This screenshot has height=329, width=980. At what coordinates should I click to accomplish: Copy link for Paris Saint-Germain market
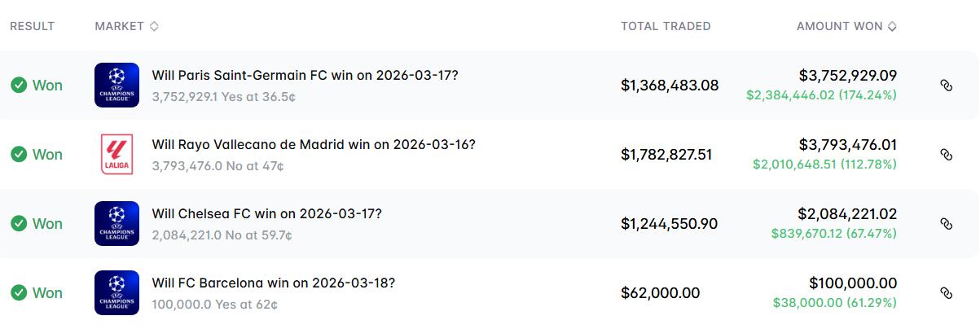point(946,86)
